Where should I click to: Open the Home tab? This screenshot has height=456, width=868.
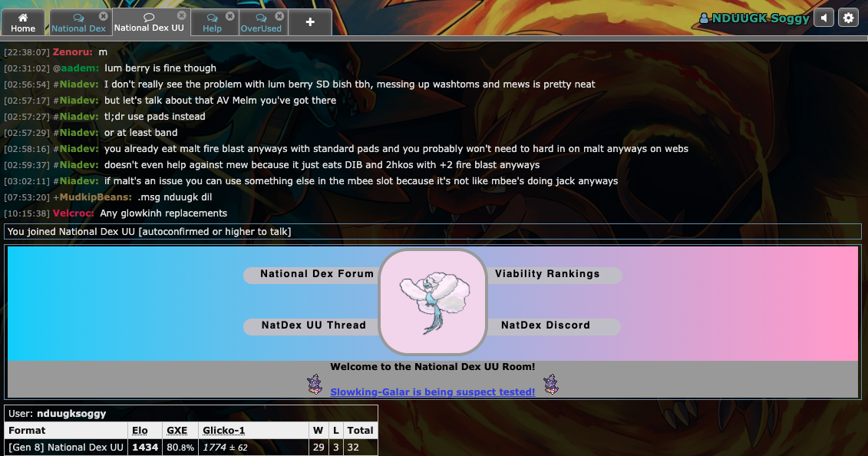click(23, 23)
